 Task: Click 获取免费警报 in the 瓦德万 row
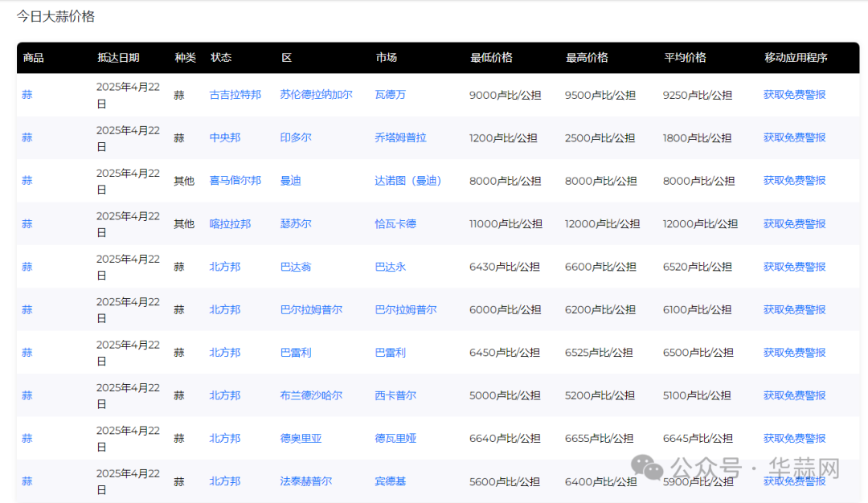[x=794, y=95]
